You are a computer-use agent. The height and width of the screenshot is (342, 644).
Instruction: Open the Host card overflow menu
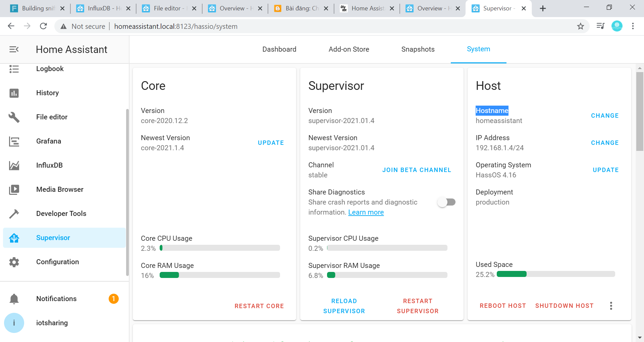(611, 305)
